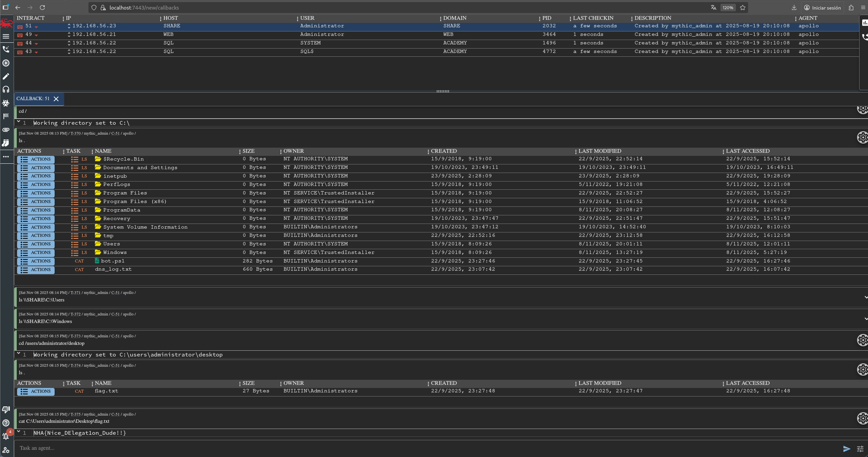Open dropdown arrow for callback 44
868x457 pixels.
click(36, 44)
